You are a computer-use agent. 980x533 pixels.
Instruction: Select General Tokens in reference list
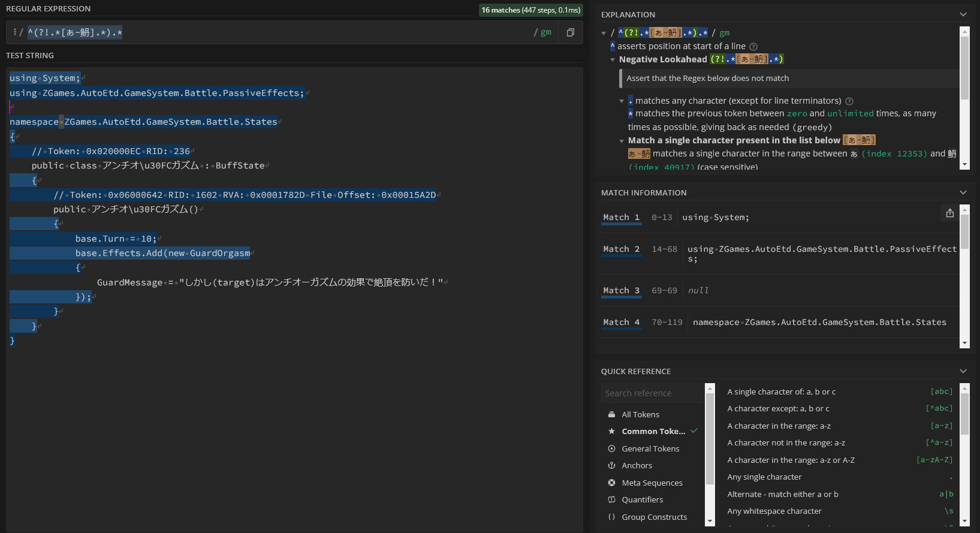tap(650, 449)
